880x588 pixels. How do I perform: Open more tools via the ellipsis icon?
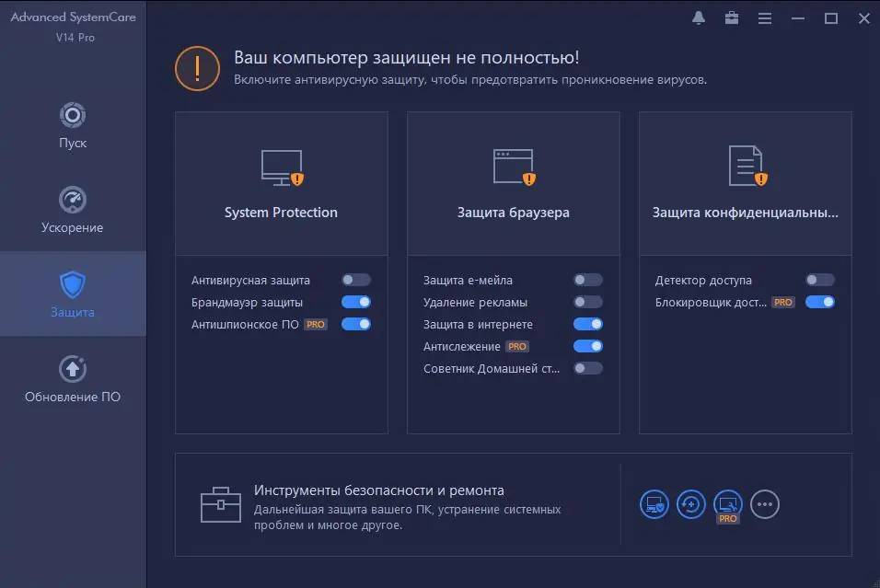pyautogui.click(x=764, y=504)
